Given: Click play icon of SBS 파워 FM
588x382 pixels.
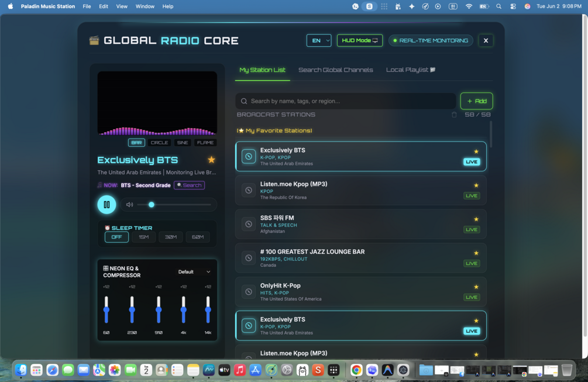Looking at the screenshot, I should [x=248, y=224].
